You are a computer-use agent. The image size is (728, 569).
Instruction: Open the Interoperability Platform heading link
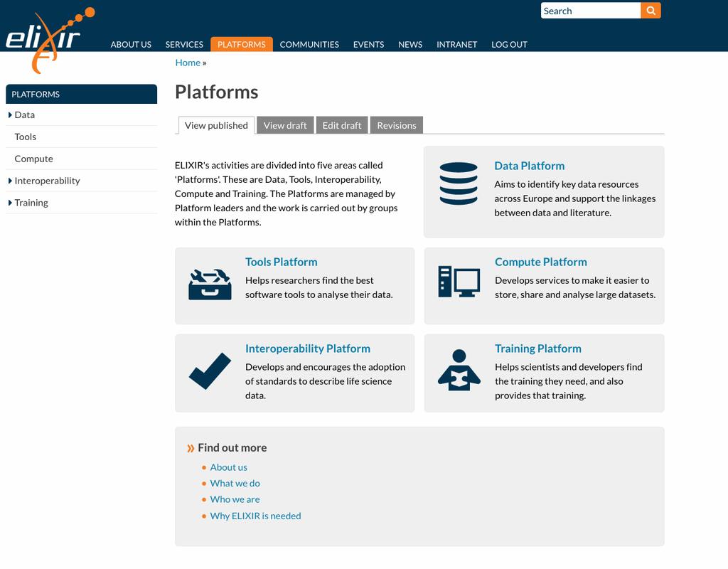click(308, 349)
